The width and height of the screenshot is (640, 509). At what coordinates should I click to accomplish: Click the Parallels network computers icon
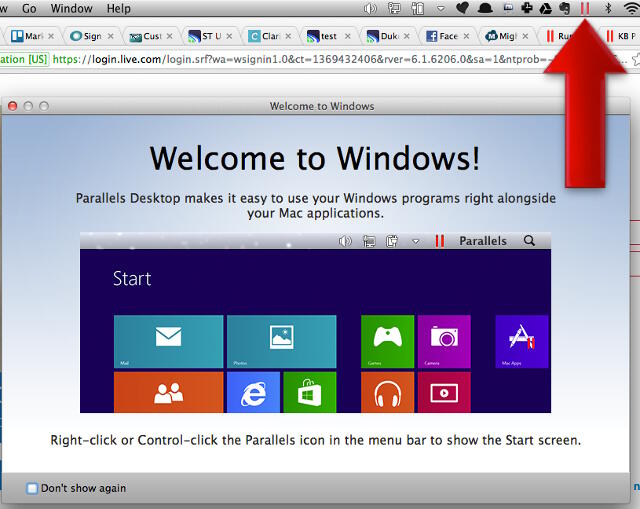pyautogui.click(x=394, y=8)
